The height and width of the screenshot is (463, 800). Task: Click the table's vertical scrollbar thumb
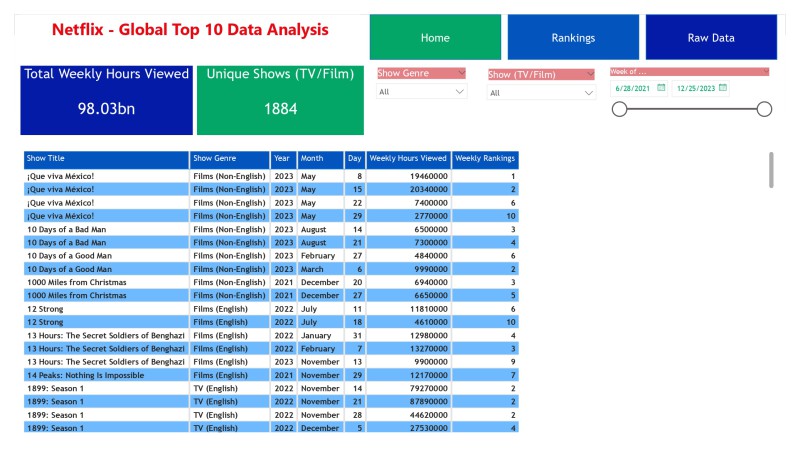[771, 170]
